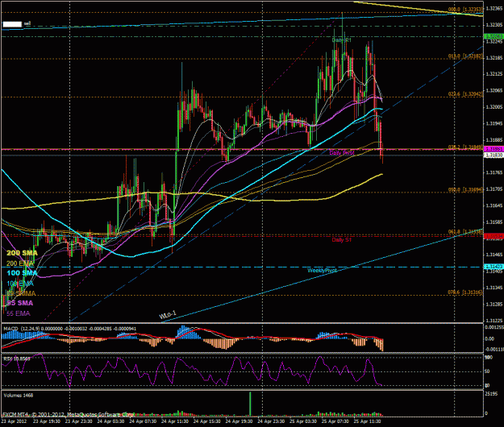Click the 25195 volume scale value
The image size is (504, 427).
point(491,394)
